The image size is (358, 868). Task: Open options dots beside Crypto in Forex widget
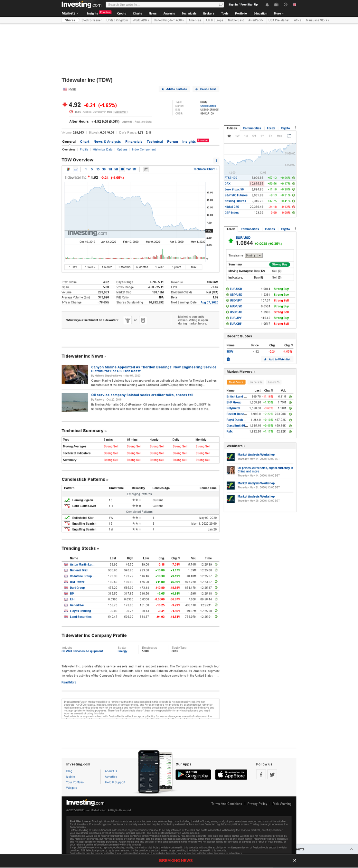[x=295, y=229]
